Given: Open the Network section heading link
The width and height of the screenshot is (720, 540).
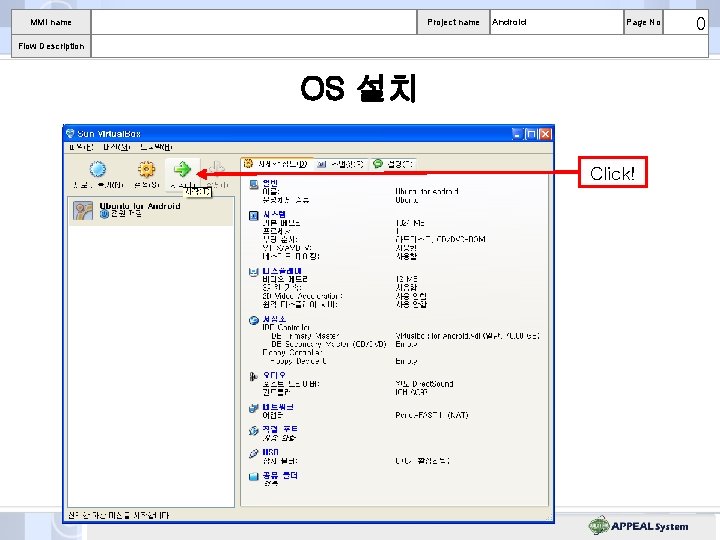Looking at the screenshot, I should coord(278,407).
